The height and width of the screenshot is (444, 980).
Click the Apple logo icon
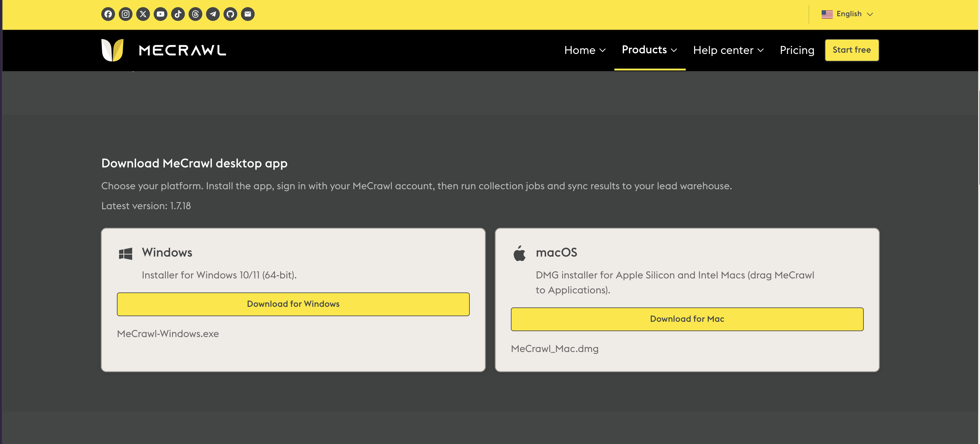coord(520,253)
